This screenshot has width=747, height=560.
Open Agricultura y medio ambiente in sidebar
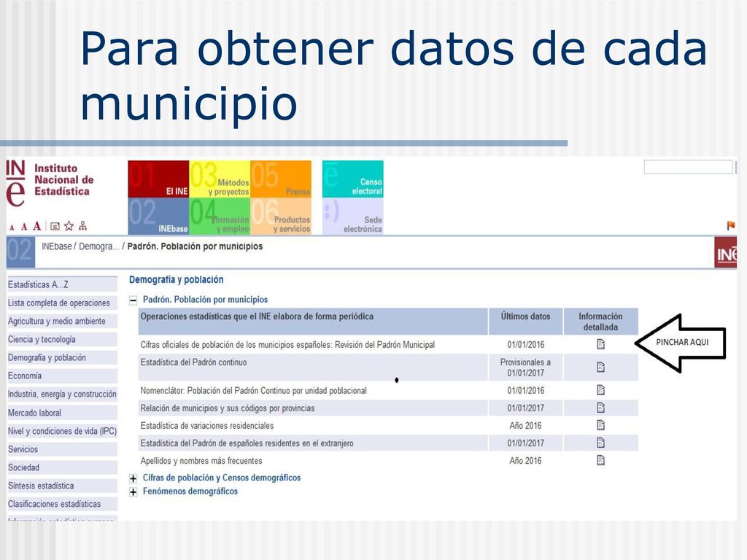point(62,322)
